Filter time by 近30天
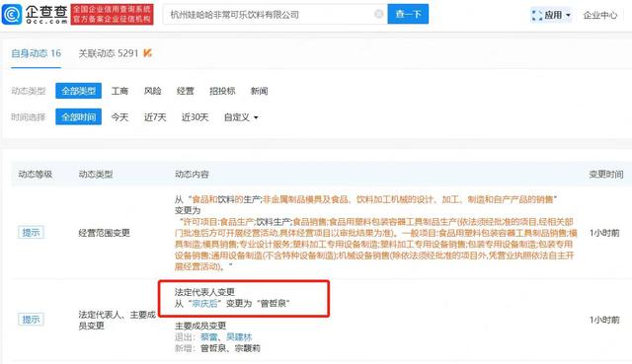The height and width of the screenshot is (364, 632). tap(195, 117)
